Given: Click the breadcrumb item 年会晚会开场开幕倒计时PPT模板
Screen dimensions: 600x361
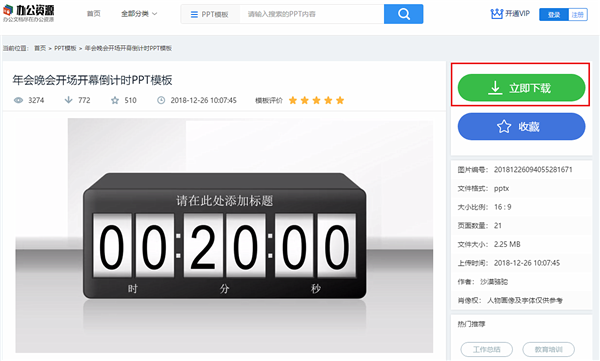Looking at the screenshot, I should [128, 48].
